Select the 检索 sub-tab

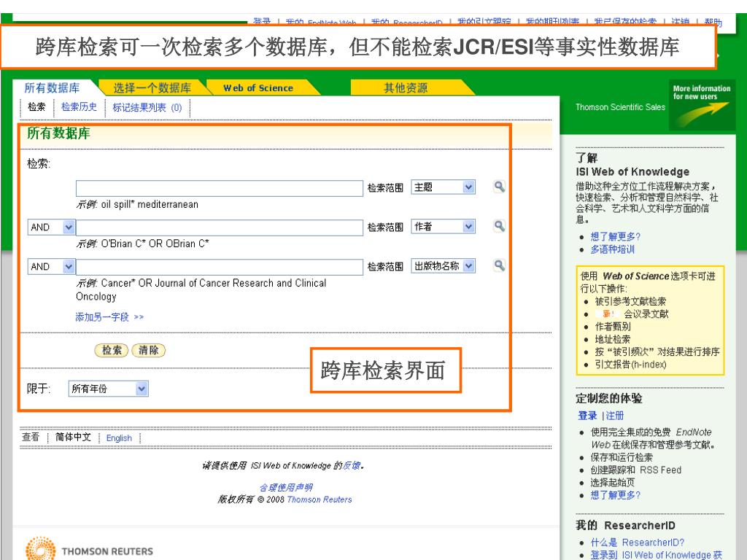[x=36, y=106]
